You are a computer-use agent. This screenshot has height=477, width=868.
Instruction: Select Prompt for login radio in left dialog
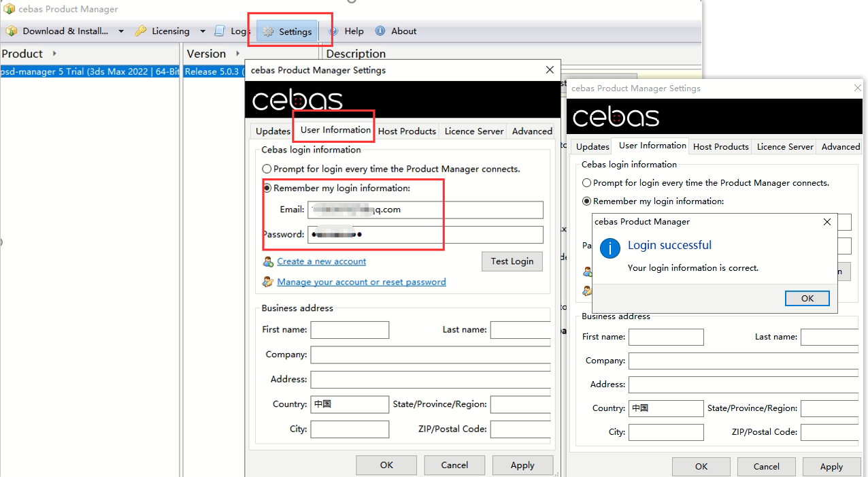pyautogui.click(x=267, y=169)
